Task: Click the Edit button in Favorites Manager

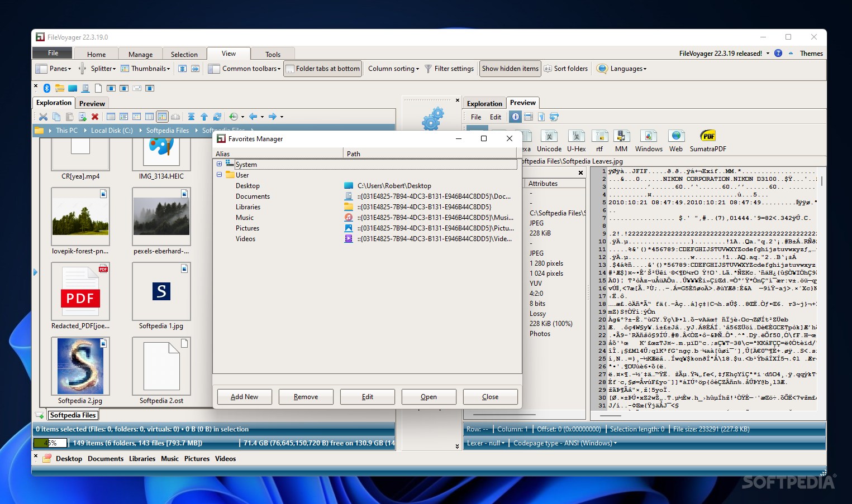Action: (368, 397)
